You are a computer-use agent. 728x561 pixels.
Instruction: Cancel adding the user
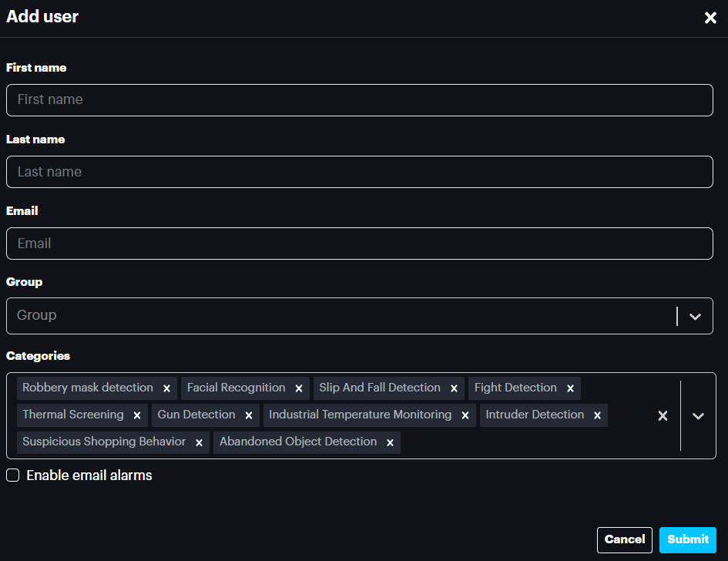[624, 539]
